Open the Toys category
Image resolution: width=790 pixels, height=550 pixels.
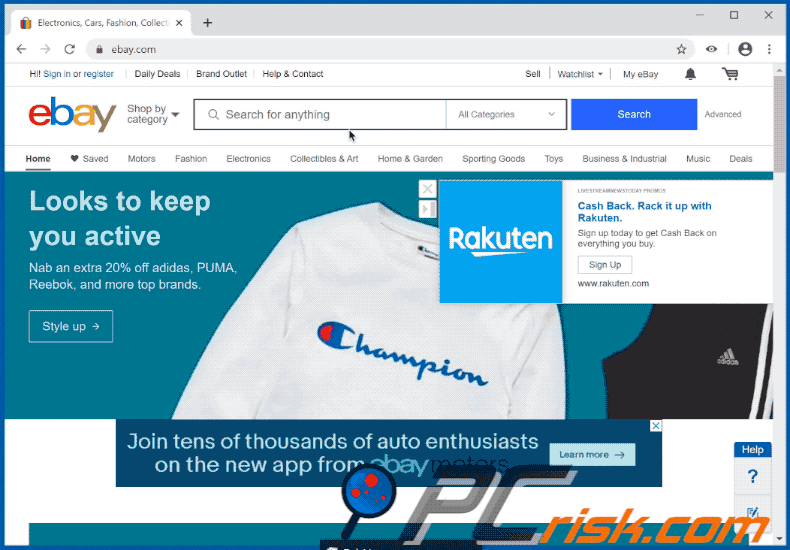554,159
